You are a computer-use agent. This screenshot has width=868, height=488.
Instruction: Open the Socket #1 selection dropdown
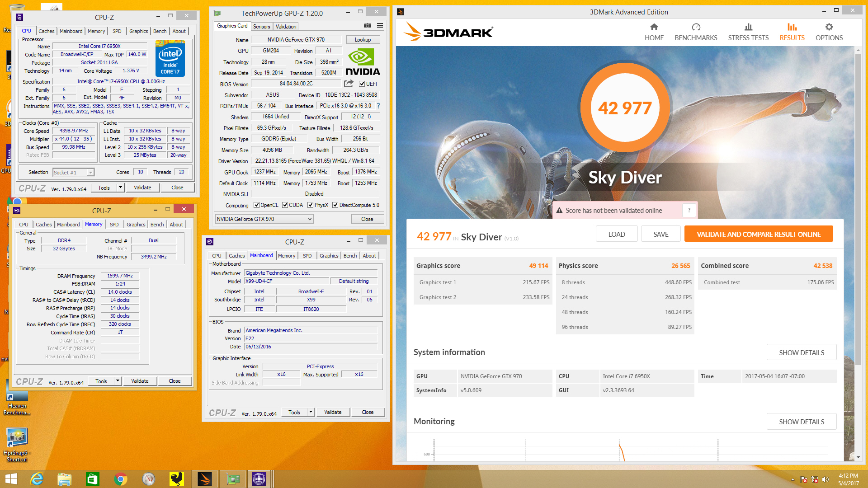[73, 172]
